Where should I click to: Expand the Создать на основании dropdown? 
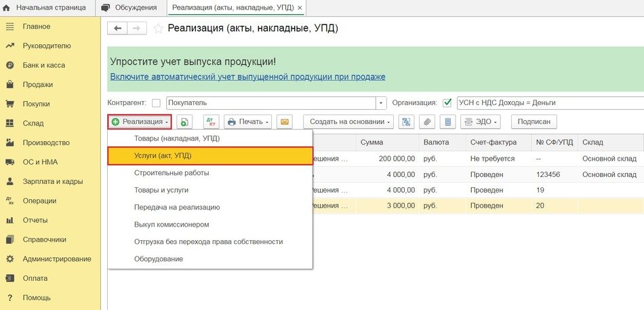point(348,122)
